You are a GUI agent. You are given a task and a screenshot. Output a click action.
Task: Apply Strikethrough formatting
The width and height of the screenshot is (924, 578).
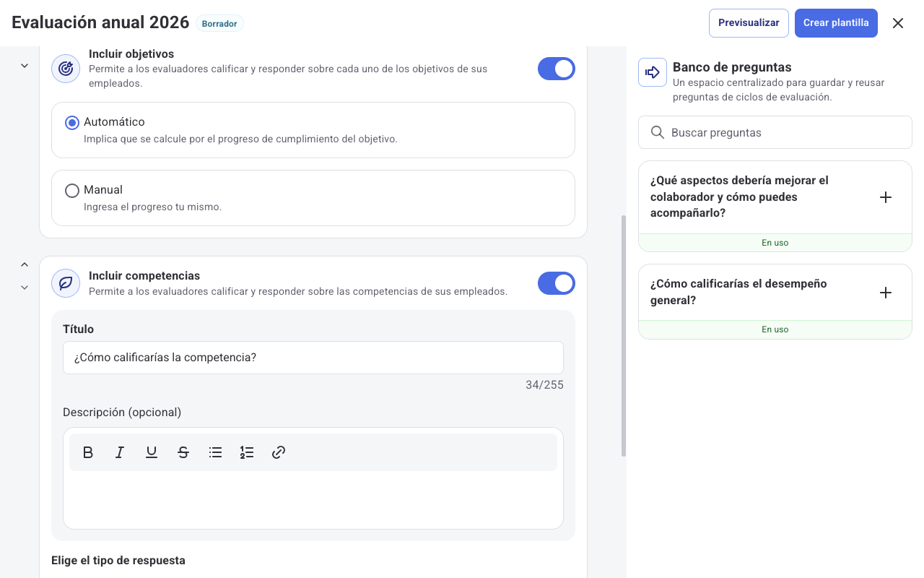(183, 452)
